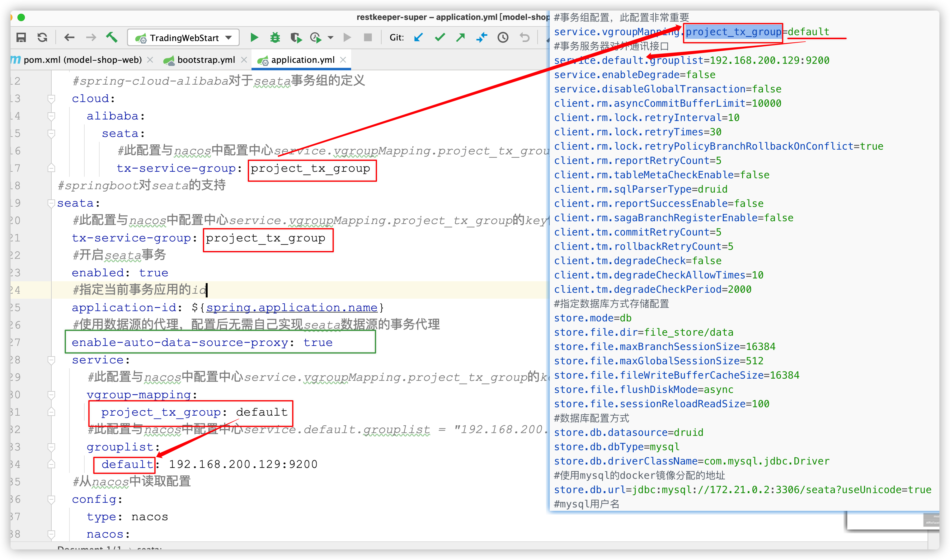The width and height of the screenshot is (950, 560).
Task: Build the project with the hammer icon
Action: pos(112,37)
